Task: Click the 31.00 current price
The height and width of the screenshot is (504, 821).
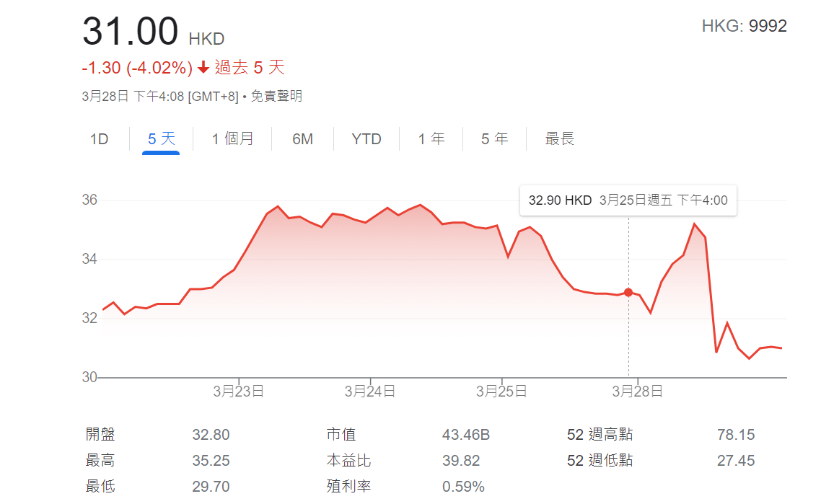Action: [130, 32]
